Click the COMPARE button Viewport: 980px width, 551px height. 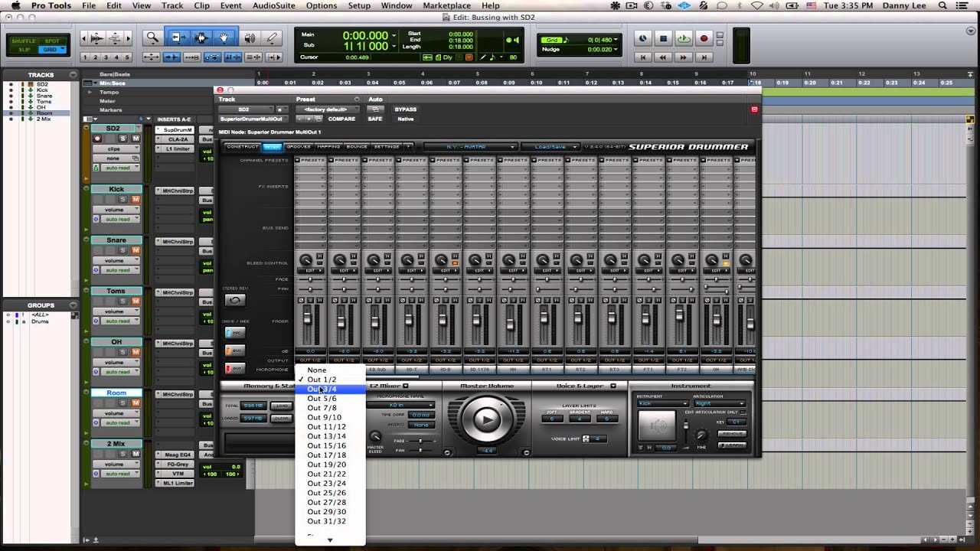341,119
